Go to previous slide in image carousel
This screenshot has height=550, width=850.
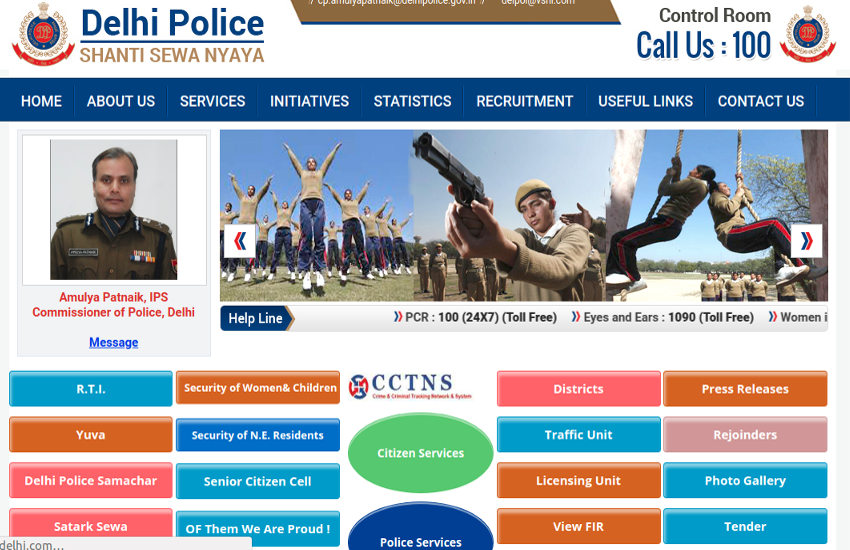[x=239, y=241]
